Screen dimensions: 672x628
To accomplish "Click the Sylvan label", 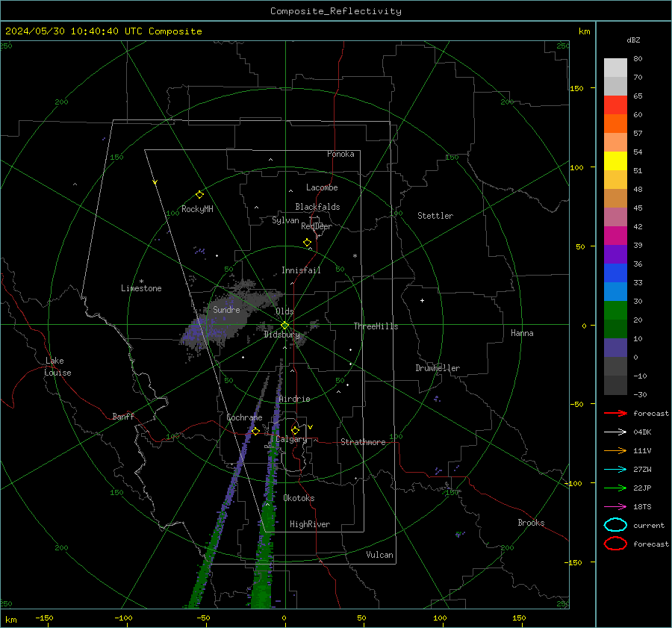I will 285,220.
